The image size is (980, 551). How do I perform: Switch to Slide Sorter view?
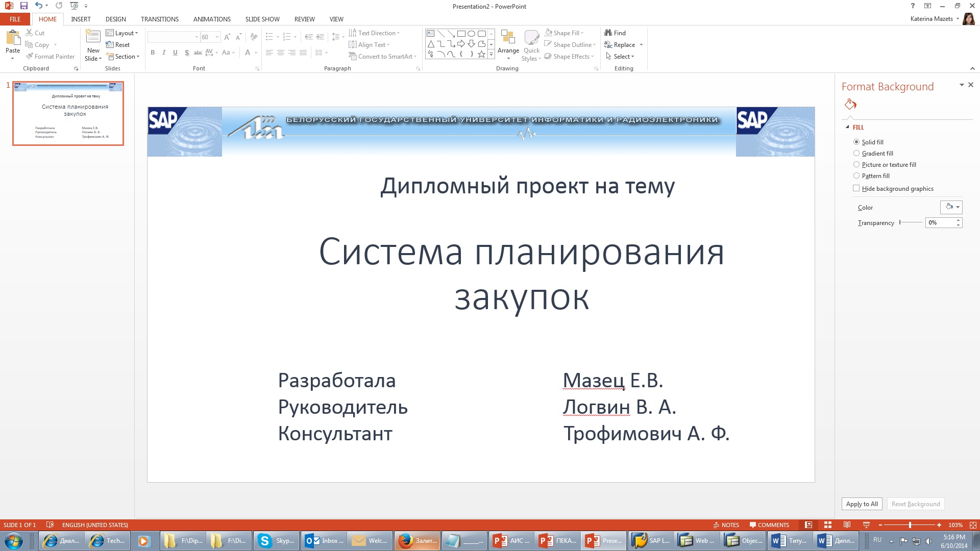(828, 525)
